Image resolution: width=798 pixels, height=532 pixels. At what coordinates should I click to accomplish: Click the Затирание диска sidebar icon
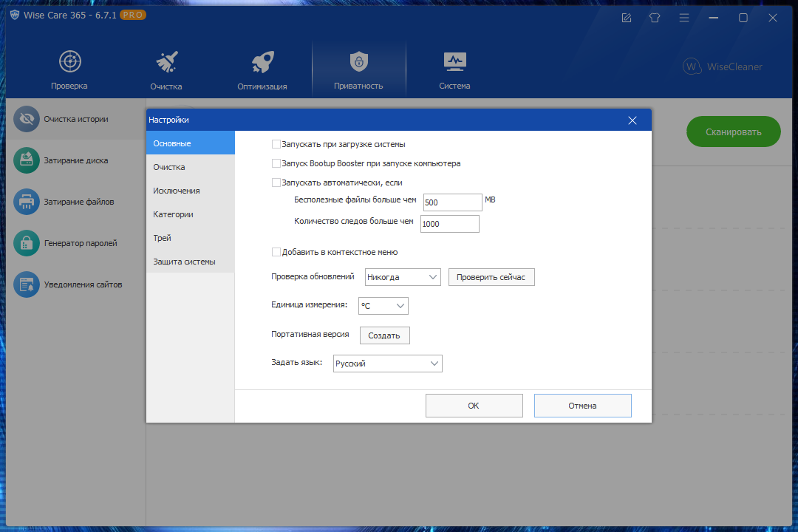coord(27,160)
